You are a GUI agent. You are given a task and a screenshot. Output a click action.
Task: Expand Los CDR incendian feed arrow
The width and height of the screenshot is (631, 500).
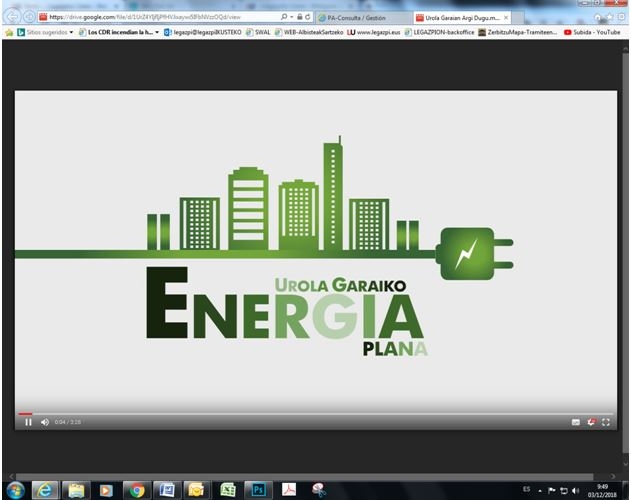157,32
